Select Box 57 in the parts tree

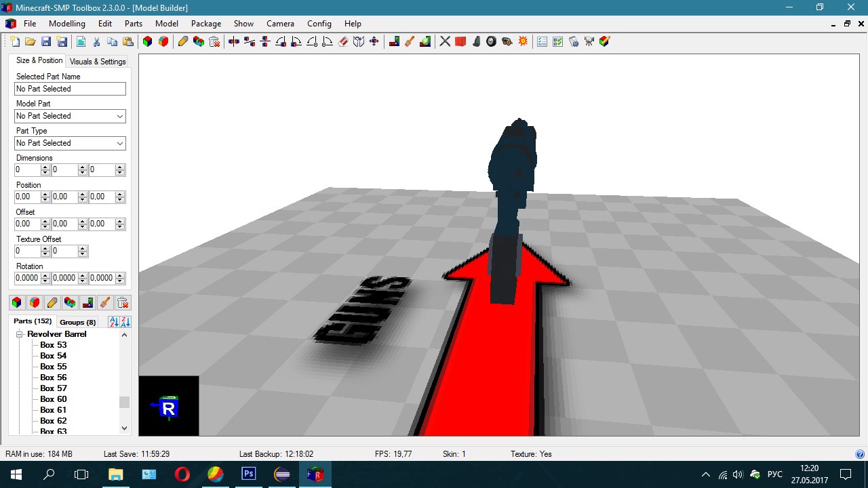[53, 388]
